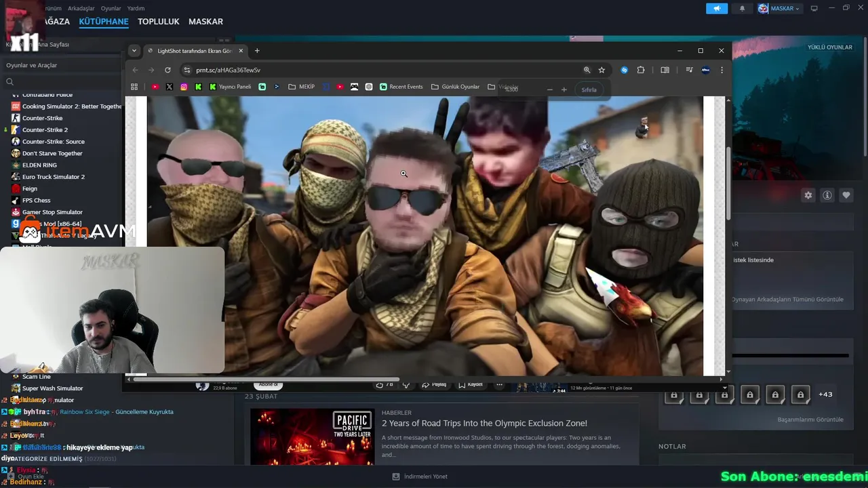Enter Steam Big Picture mode monitor icon

click(814, 9)
